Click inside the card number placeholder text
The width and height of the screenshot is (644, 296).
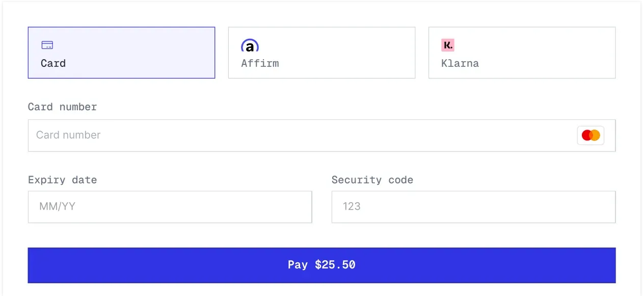click(x=68, y=135)
